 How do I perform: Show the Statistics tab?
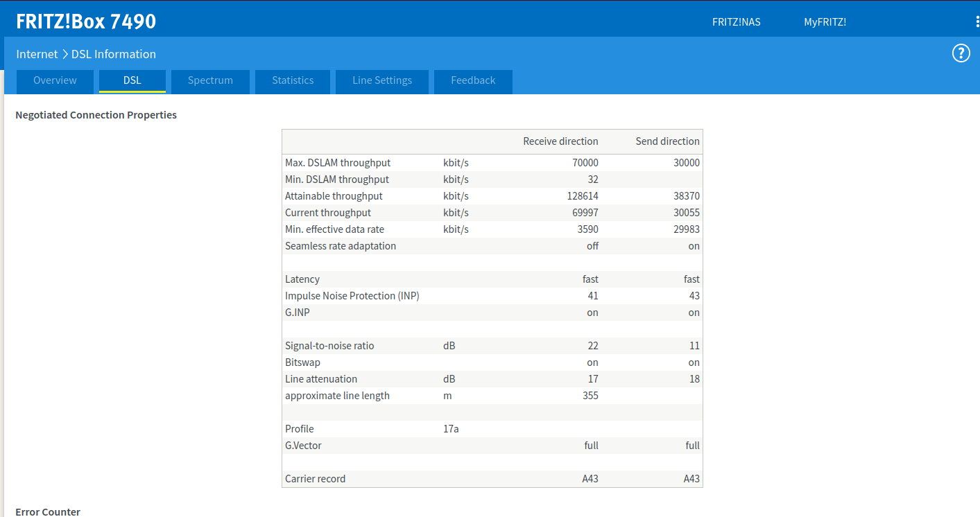293,80
